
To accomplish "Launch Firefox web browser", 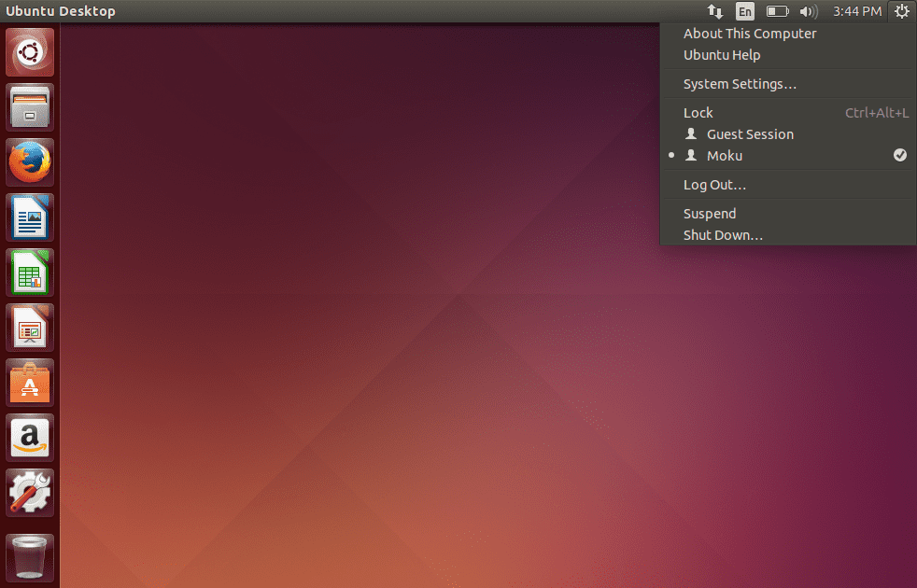I will [30, 162].
